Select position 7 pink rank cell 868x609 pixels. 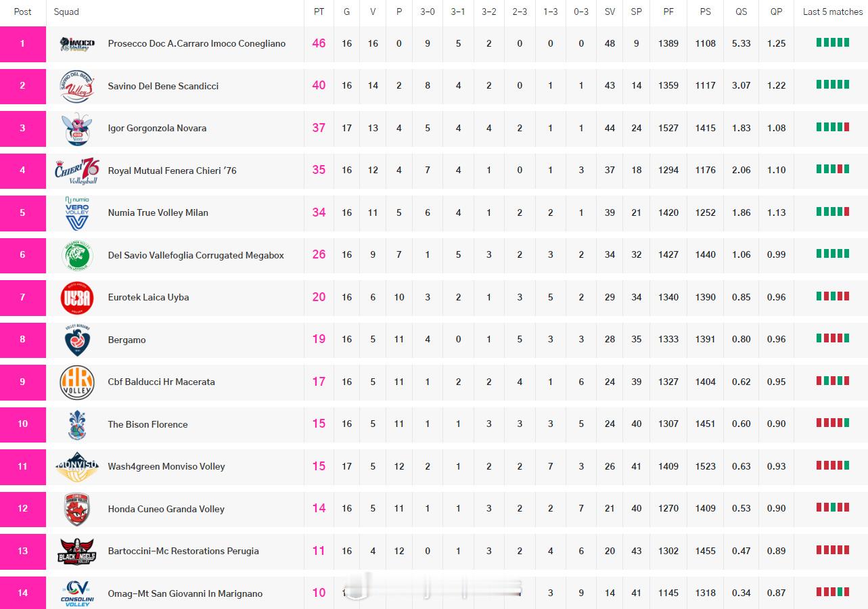23,298
